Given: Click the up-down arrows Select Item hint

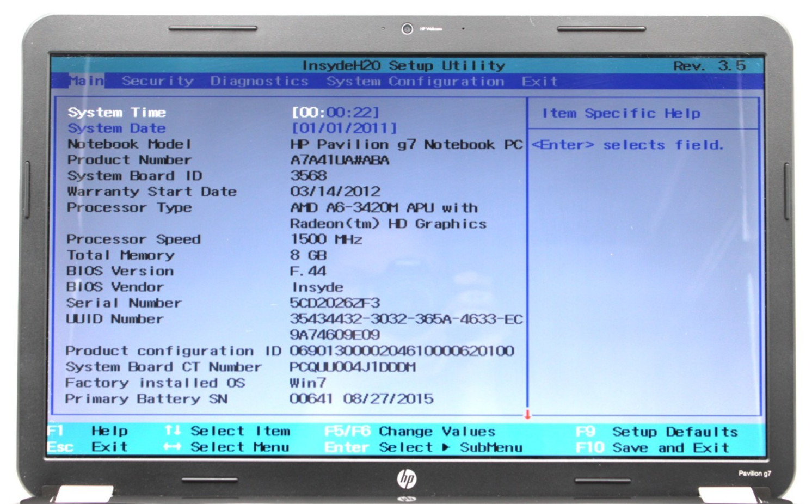Looking at the screenshot, I should point(227,431).
